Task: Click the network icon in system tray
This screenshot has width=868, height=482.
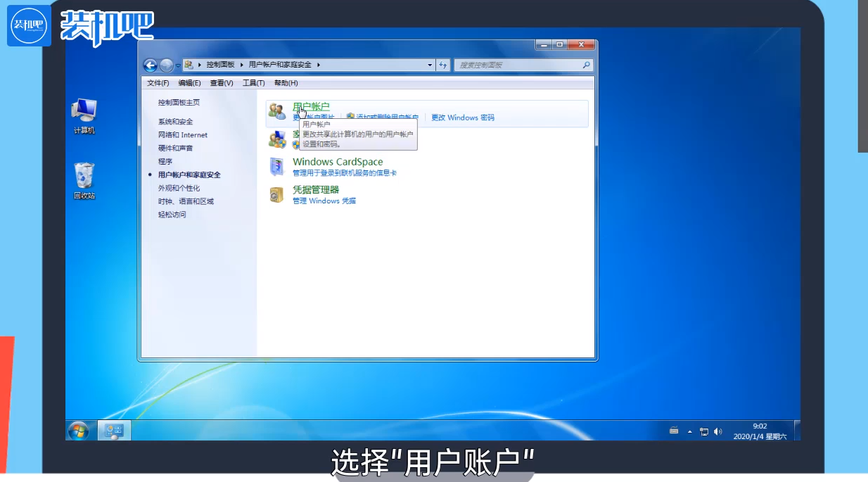Action: click(704, 431)
